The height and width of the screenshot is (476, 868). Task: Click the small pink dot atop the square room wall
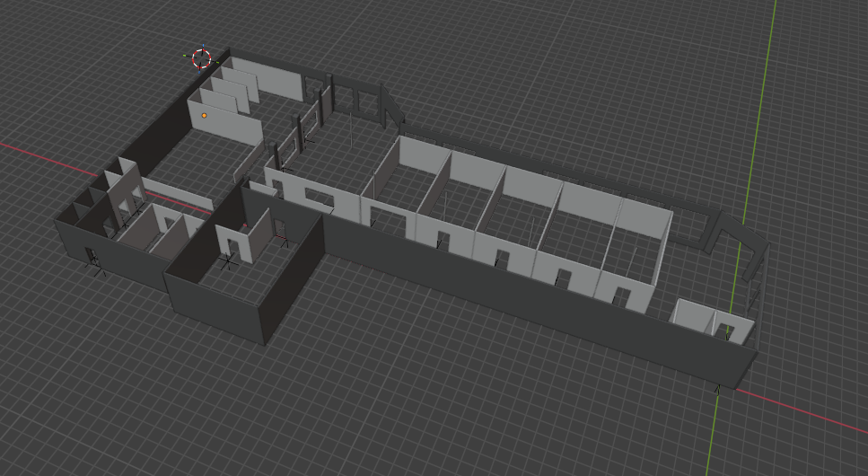point(245,225)
